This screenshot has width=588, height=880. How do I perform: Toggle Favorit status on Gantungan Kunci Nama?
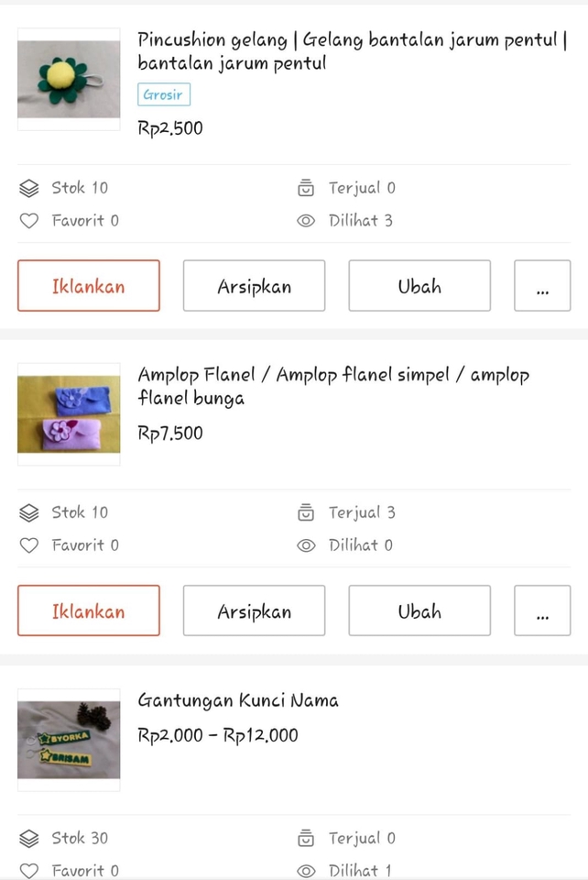[30, 870]
